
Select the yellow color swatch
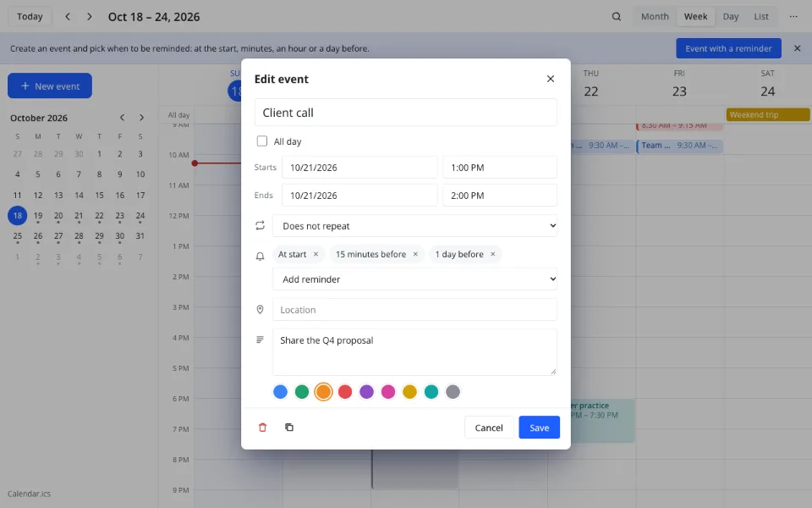(x=409, y=392)
